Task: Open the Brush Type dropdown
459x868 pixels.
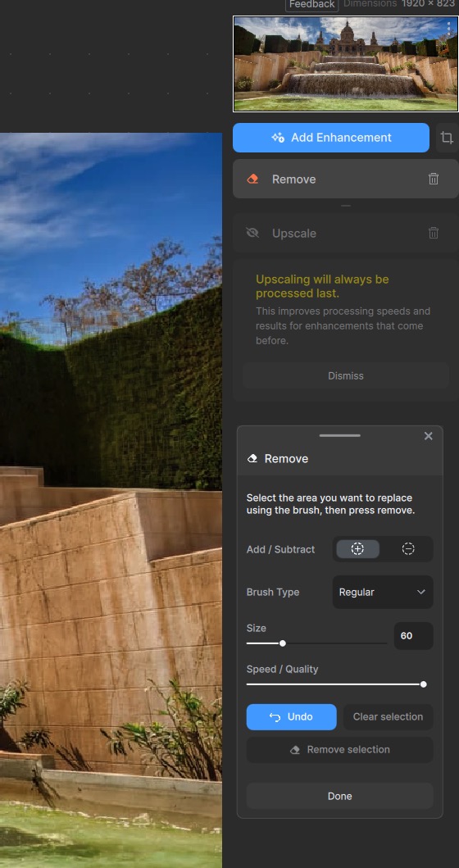Action: pos(383,593)
